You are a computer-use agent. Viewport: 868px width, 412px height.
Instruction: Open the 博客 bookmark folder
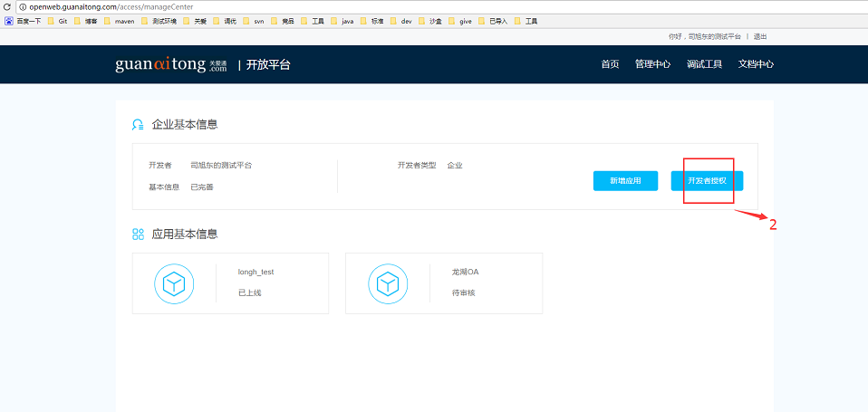(86, 22)
